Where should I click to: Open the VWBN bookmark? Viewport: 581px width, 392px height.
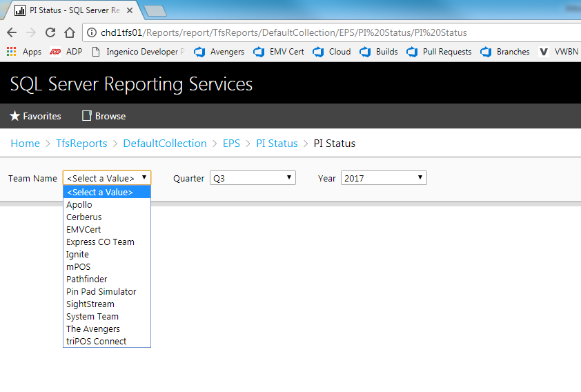point(558,52)
